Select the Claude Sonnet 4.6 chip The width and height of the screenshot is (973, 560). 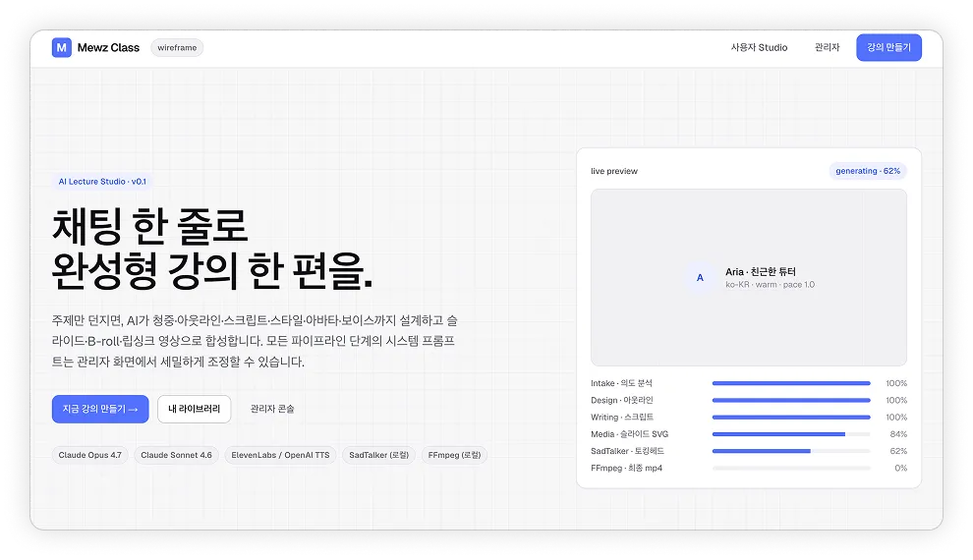point(176,455)
